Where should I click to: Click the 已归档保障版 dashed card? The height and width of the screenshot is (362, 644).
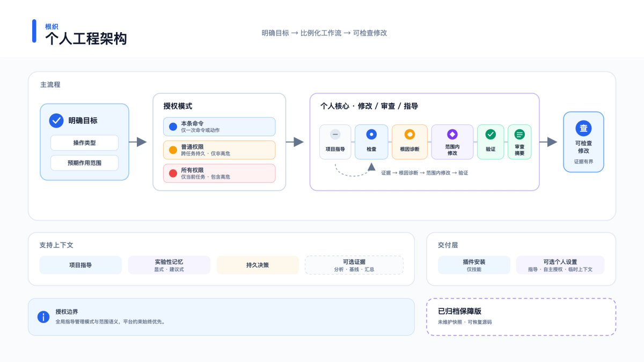(521, 317)
